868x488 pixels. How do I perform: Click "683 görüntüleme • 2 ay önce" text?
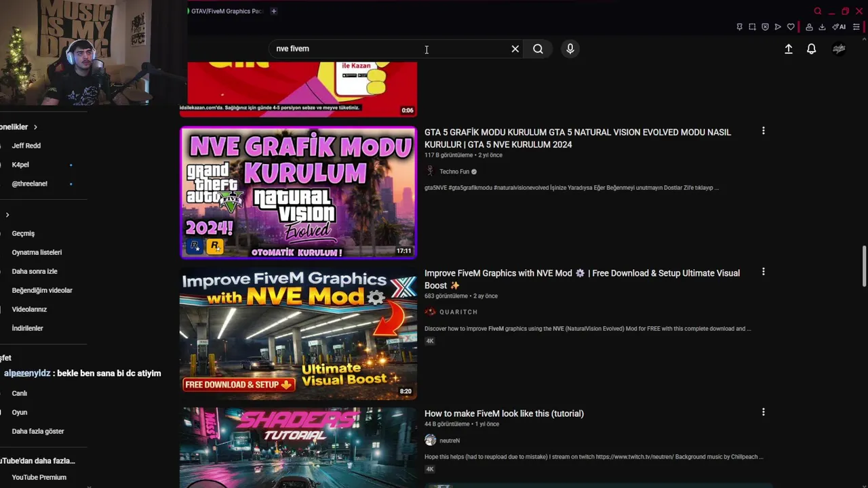pos(461,296)
